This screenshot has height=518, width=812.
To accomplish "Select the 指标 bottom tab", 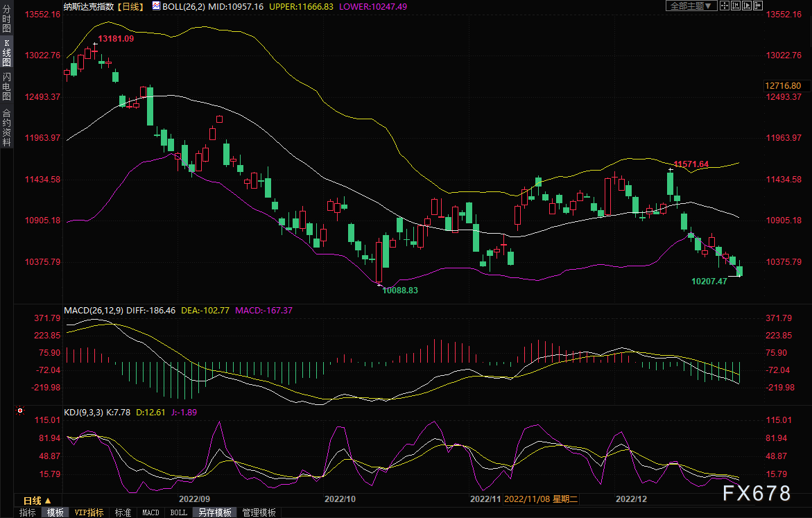I will tap(28, 512).
